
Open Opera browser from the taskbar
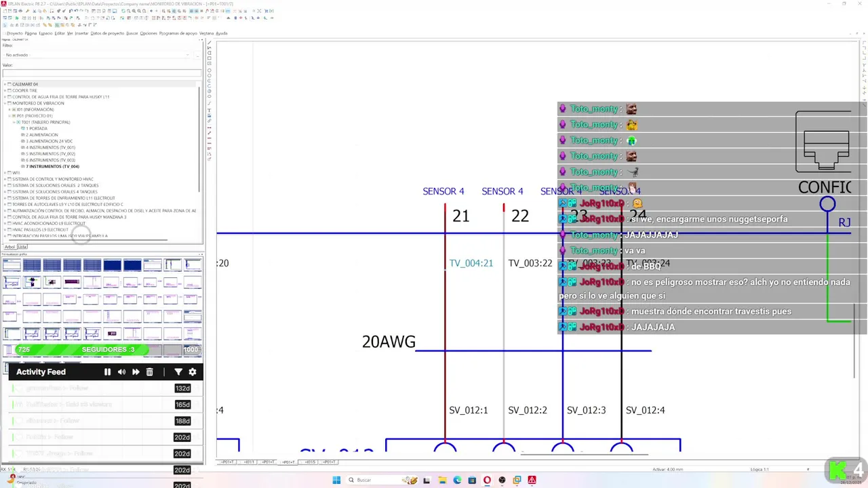tap(487, 480)
